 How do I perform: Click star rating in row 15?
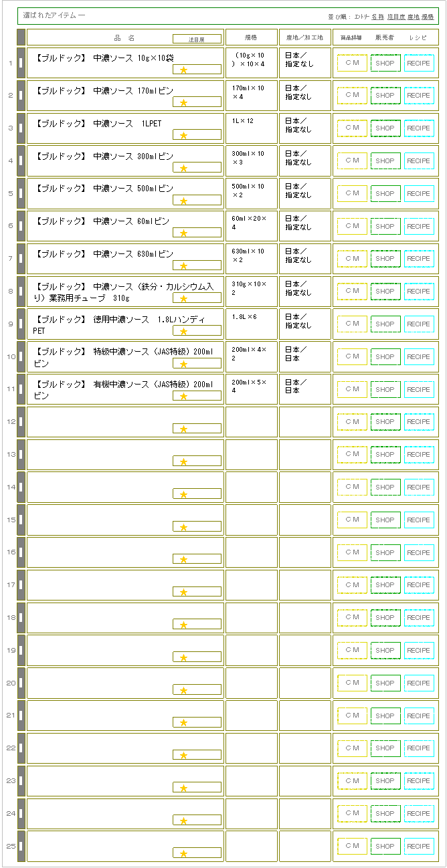click(x=197, y=526)
